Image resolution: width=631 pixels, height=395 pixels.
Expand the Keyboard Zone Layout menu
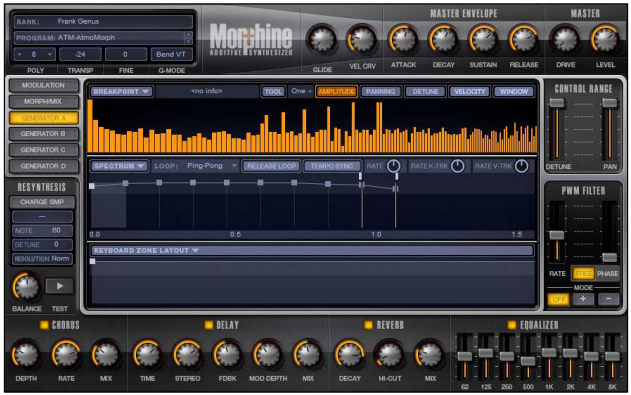(312, 250)
